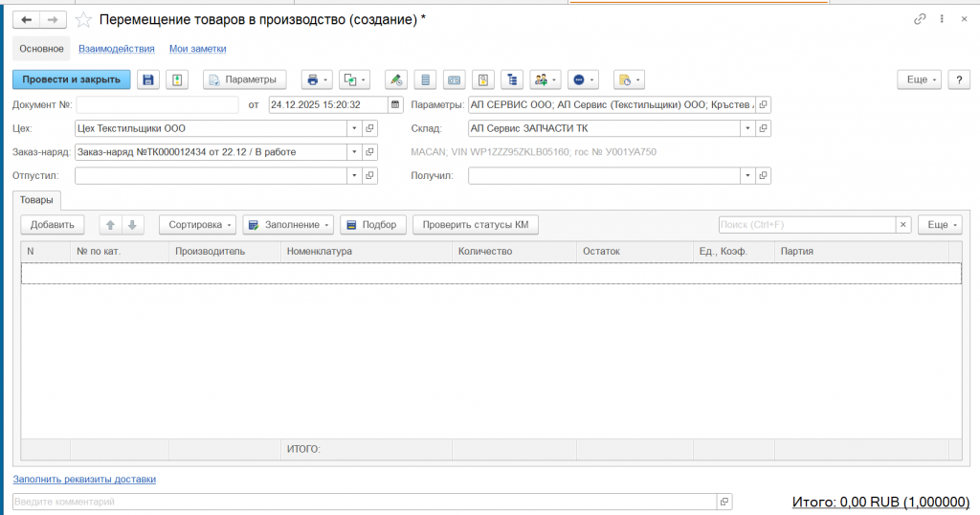The height and width of the screenshot is (515, 980).
Task: Click into the comment input field
Action: [364, 502]
